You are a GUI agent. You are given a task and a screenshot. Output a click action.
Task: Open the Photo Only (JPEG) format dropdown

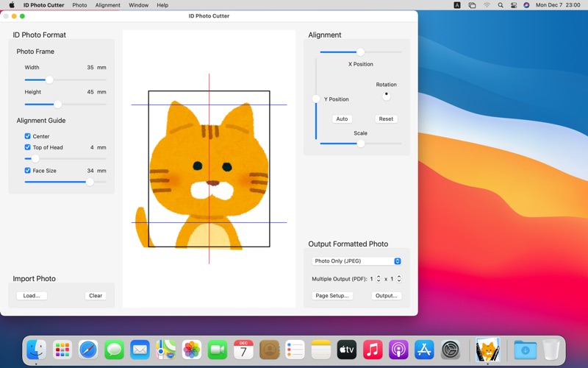coord(356,261)
